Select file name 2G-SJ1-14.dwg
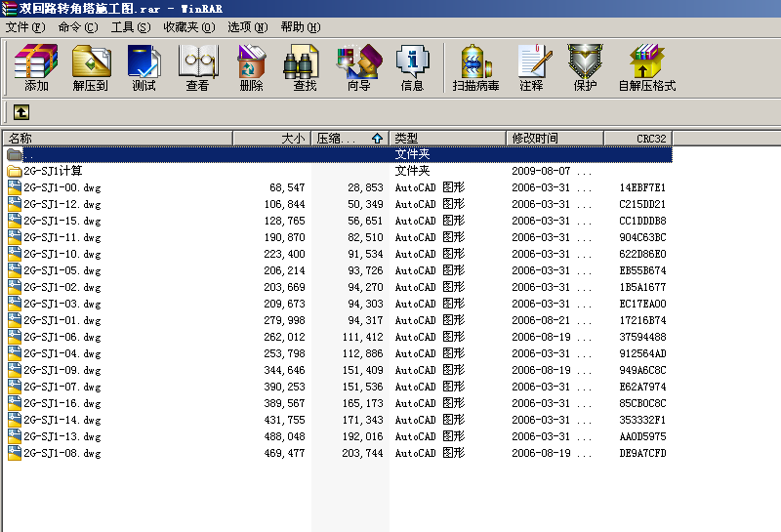 [62, 420]
